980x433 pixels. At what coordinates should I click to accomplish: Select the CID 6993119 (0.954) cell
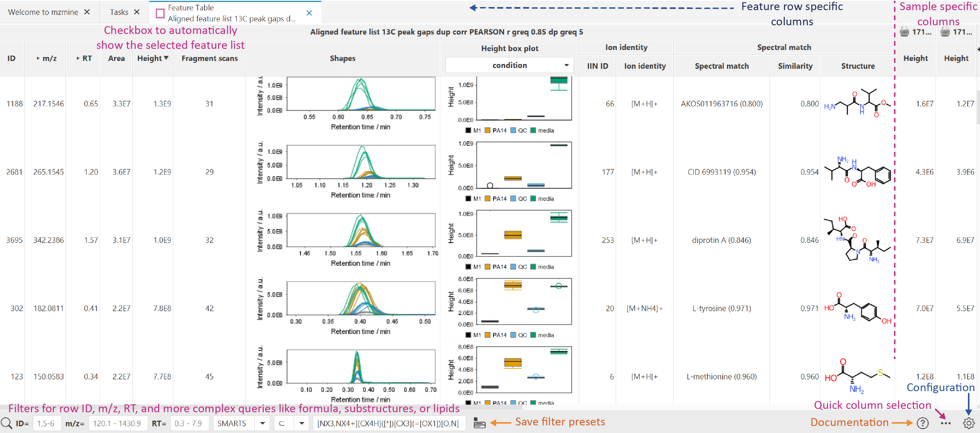click(722, 172)
